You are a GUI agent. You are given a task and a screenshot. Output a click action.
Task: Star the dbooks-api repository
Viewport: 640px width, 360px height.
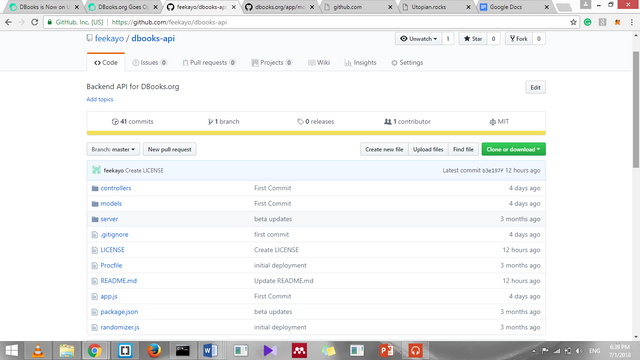[x=473, y=39]
